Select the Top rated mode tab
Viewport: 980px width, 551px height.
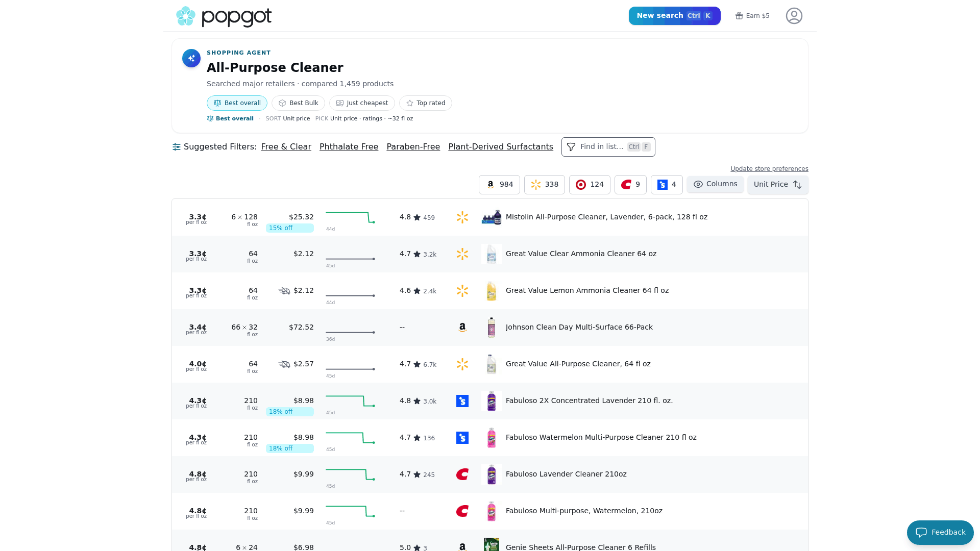(425, 103)
